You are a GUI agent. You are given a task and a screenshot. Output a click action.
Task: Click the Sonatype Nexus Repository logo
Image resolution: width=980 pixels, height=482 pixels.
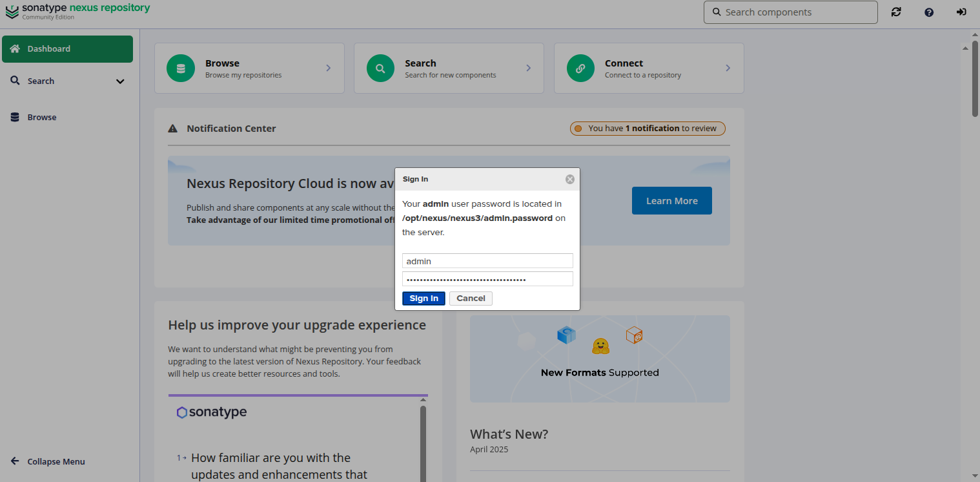click(x=77, y=11)
